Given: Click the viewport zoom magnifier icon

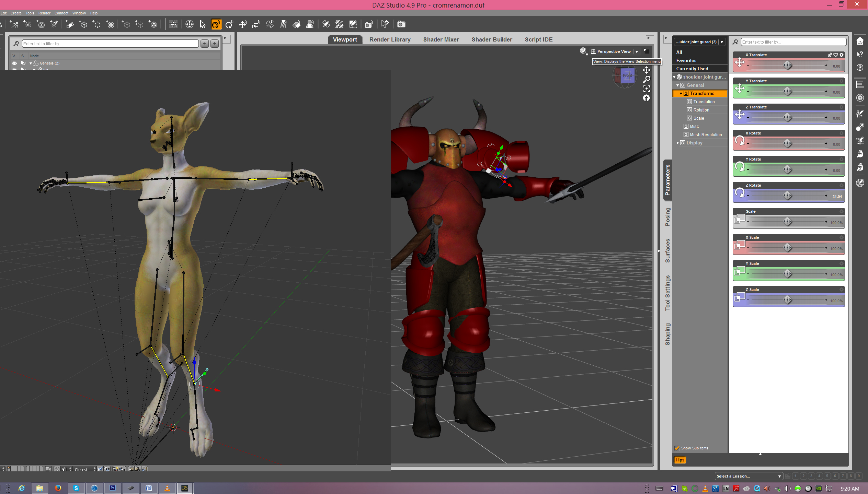Looking at the screenshot, I should tap(647, 80).
